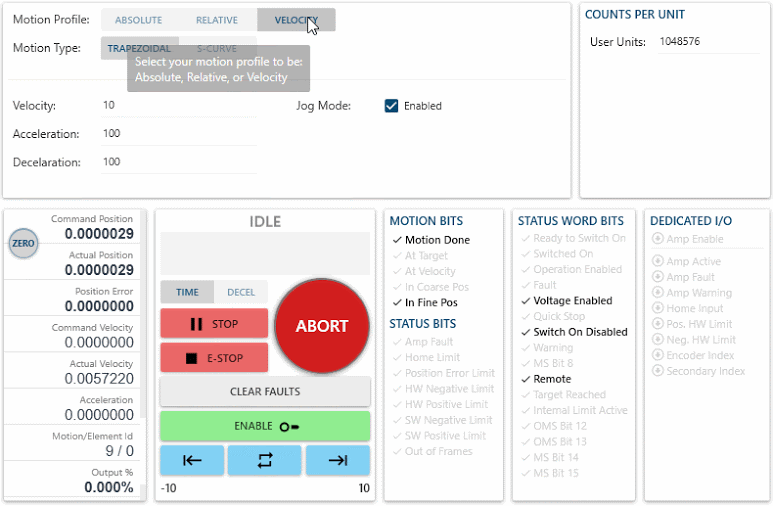The width and height of the screenshot is (773, 506).
Task: Click the Acceleration value field
Action: click(177, 134)
